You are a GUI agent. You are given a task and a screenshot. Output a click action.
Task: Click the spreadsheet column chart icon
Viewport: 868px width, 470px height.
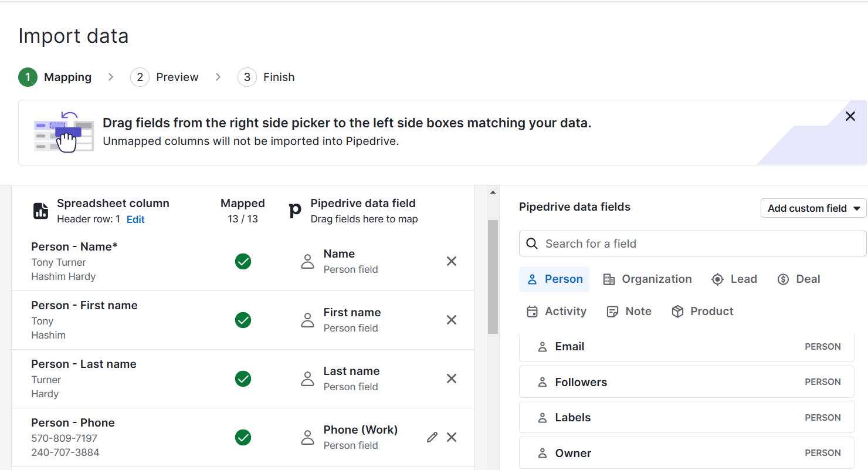coord(40,211)
